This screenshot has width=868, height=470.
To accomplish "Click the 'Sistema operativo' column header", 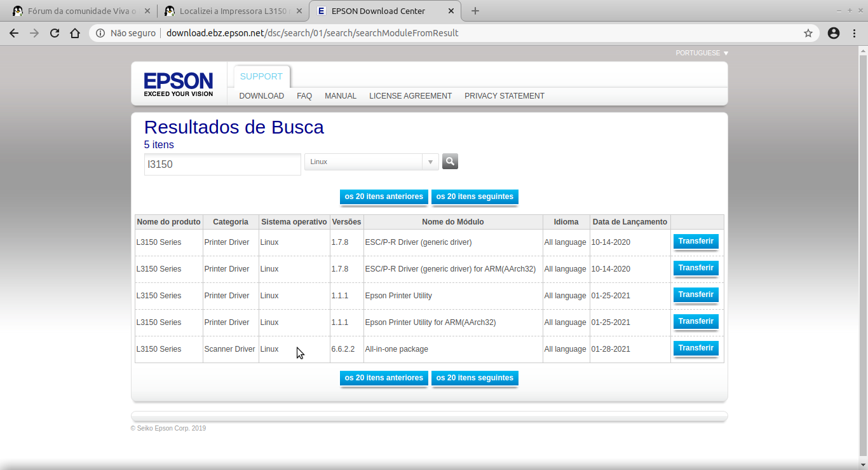I will click(294, 222).
